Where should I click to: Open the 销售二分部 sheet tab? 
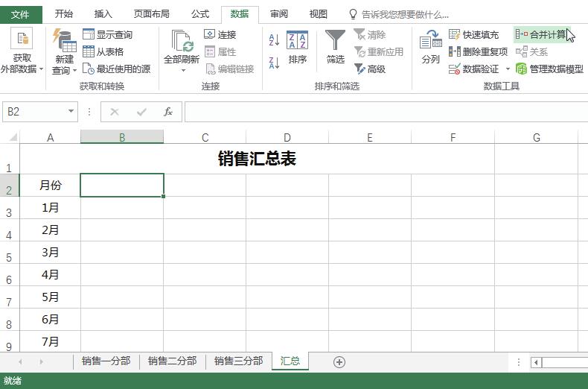pyautogui.click(x=173, y=361)
